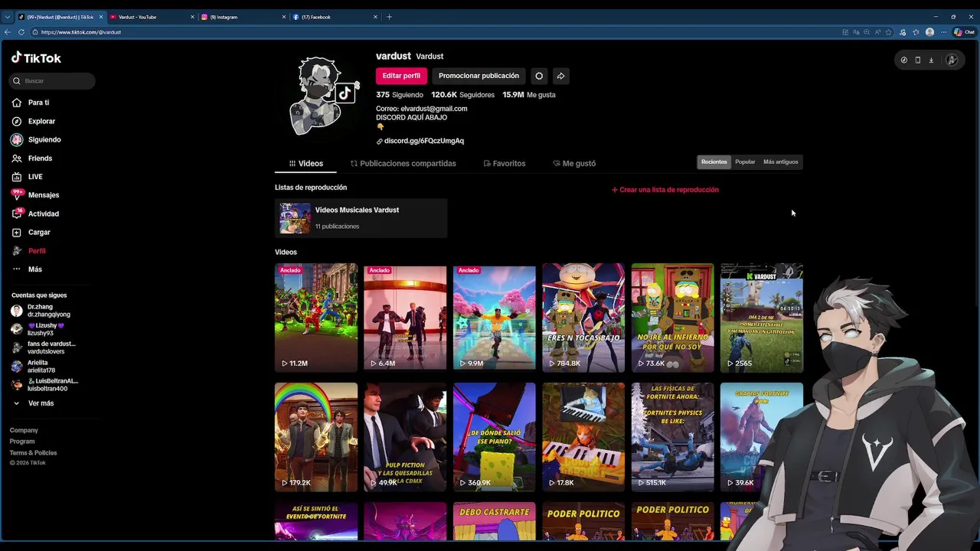
Task: Open a new browser tab with plus
Action: pos(389,17)
